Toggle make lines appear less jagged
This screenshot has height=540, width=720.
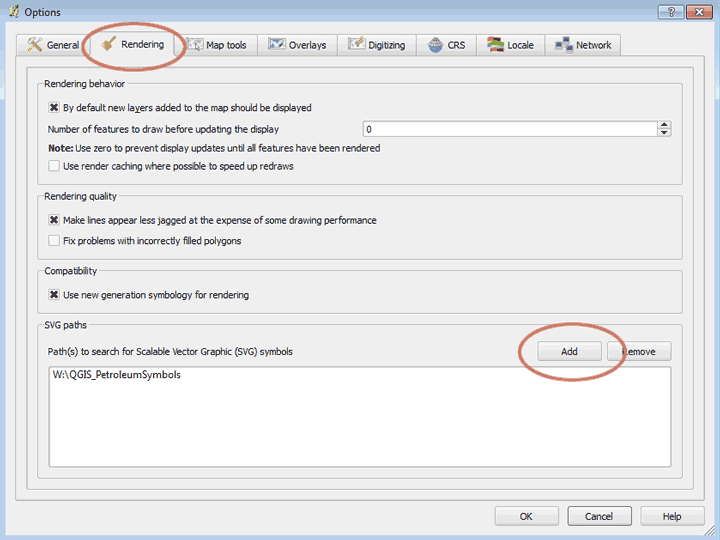[54, 220]
